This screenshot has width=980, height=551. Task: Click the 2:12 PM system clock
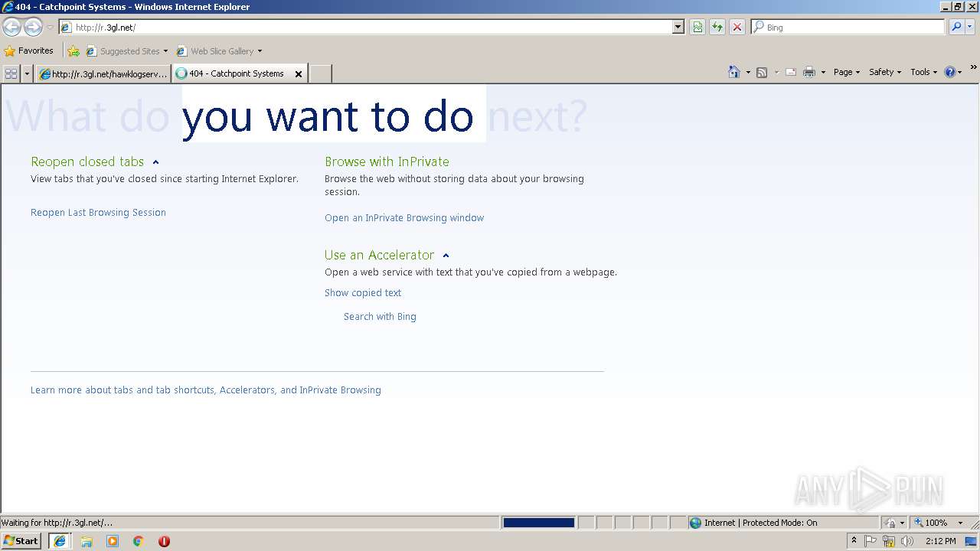[941, 541]
